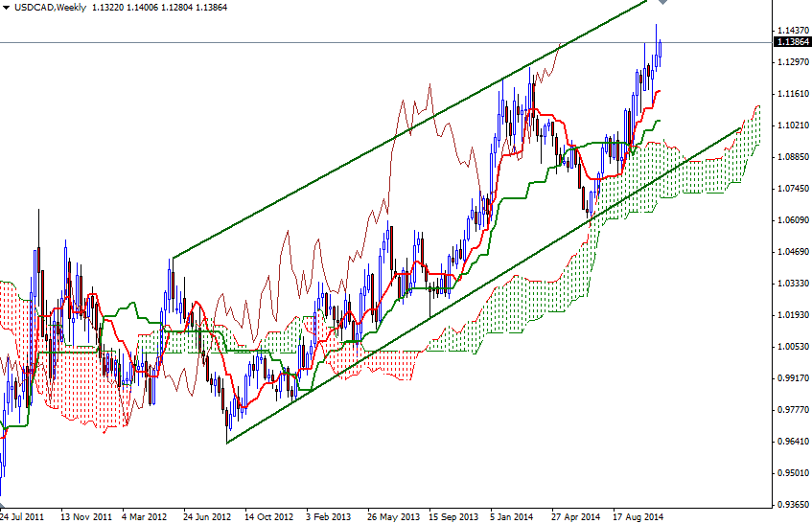812x524 pixels.
Task: Click the low price value 1.12804
Action: [x=176, y=8]
